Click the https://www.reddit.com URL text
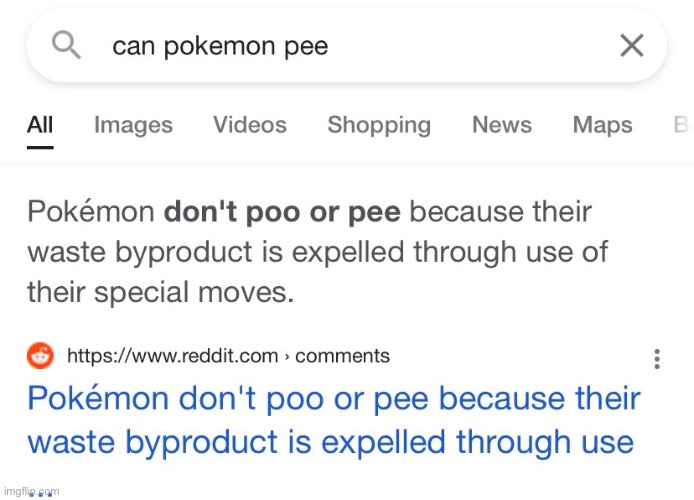Screen dimensions: 694x500 [173, 356]
